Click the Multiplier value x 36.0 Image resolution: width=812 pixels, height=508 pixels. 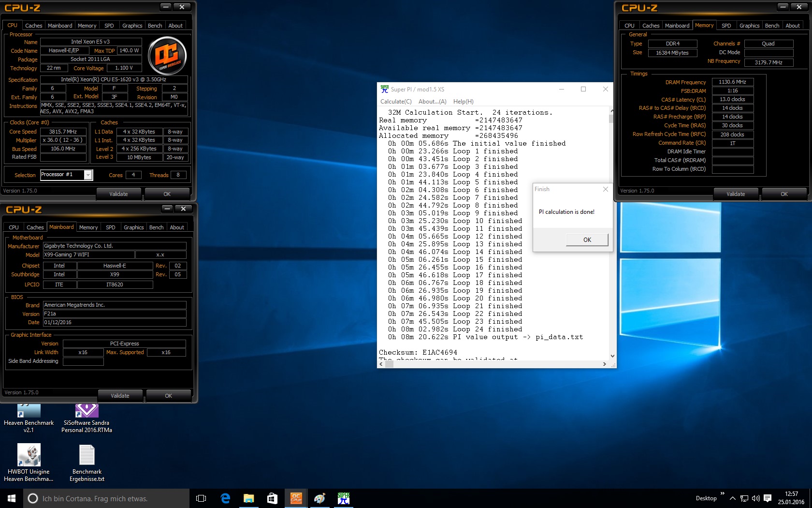pyautogui.click(x=63, y=140)
